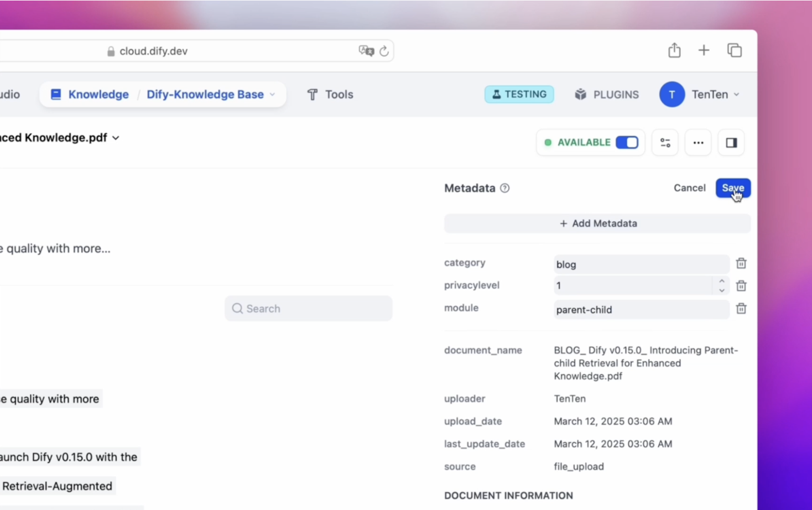Expand the Knowledge.pdf document name dropdown
This screenshot has height=510, width=812.
[x=116, y=138]
